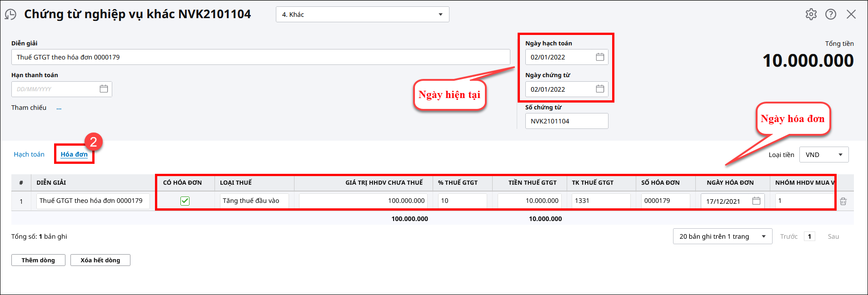Viewport: 868px width, 295px height.
Task: Click the Số chứng từ input field
Action: click(566, 121)
